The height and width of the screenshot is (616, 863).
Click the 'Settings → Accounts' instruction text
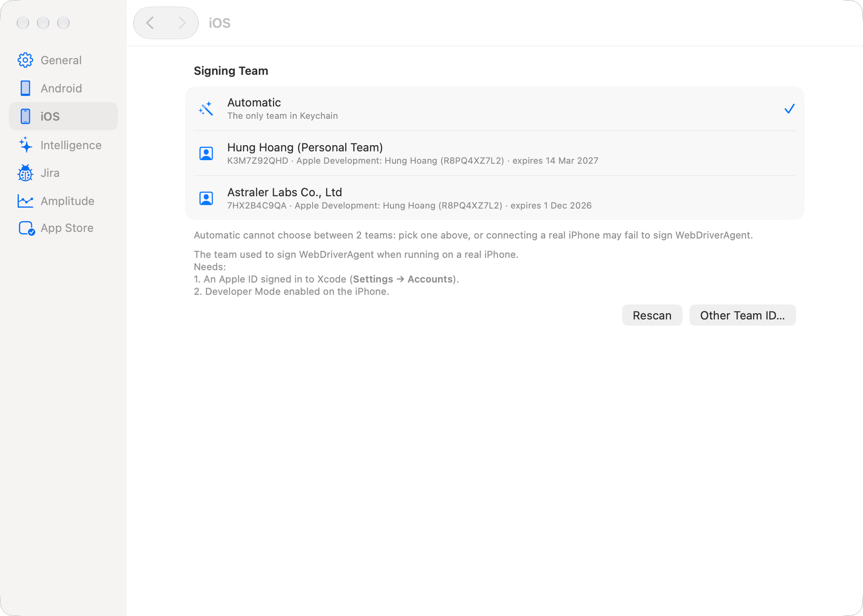(x=403, y=279)
